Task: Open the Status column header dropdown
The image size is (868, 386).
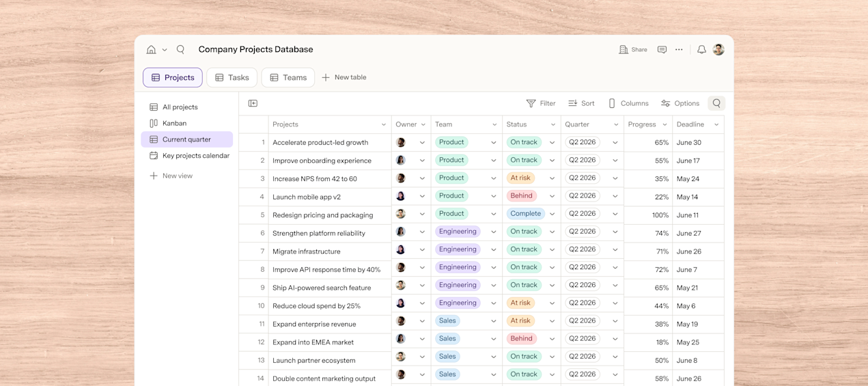Action: tap(552, 124)
